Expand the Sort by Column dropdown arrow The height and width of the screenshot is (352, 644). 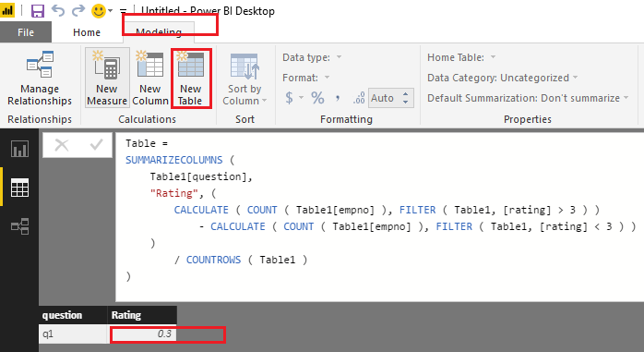264,101
